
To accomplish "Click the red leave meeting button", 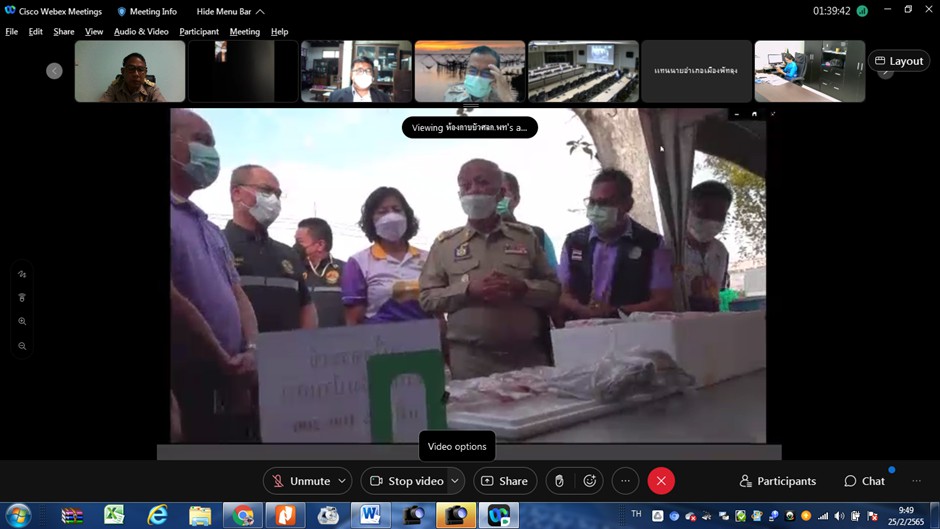I will (661, 481).
